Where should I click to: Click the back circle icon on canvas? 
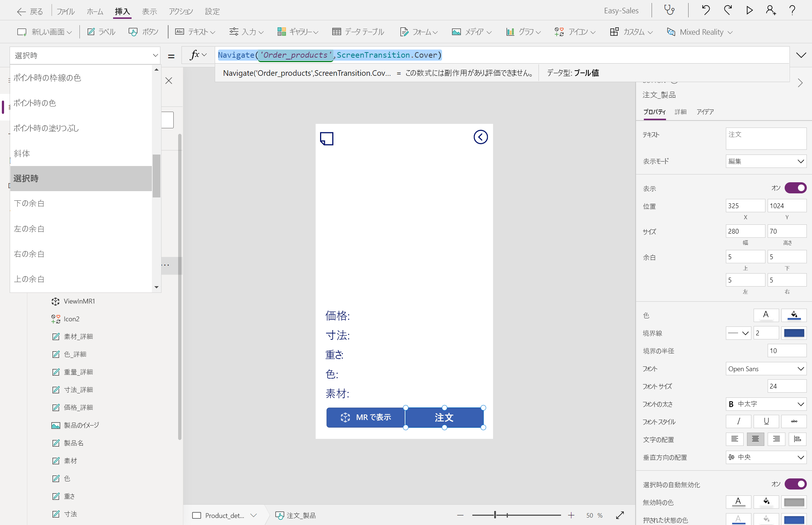[x=480, y=137]
